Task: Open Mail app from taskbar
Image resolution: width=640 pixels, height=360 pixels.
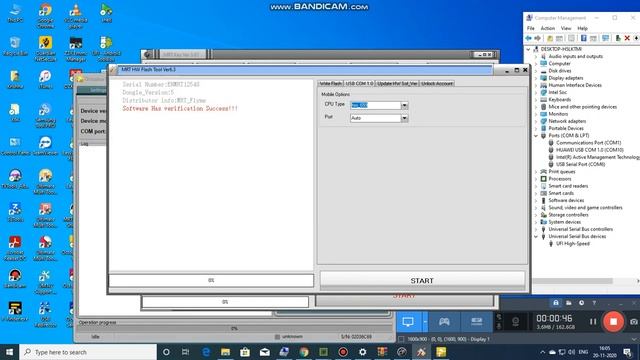Action: click(264, 352)
